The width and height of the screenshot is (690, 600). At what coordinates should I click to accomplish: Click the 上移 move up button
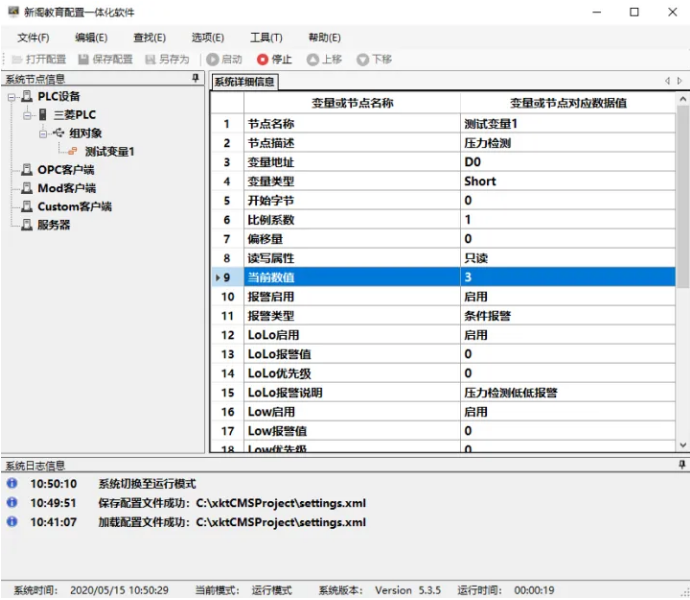324,59
